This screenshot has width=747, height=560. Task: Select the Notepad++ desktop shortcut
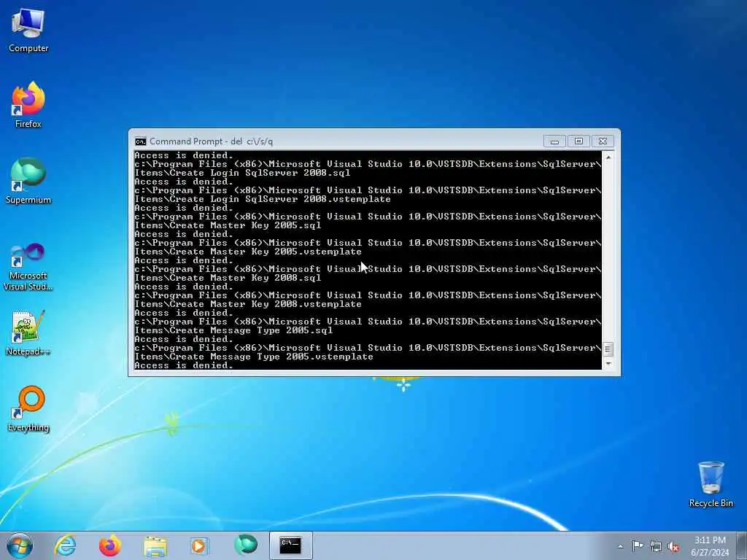point(28,333)
